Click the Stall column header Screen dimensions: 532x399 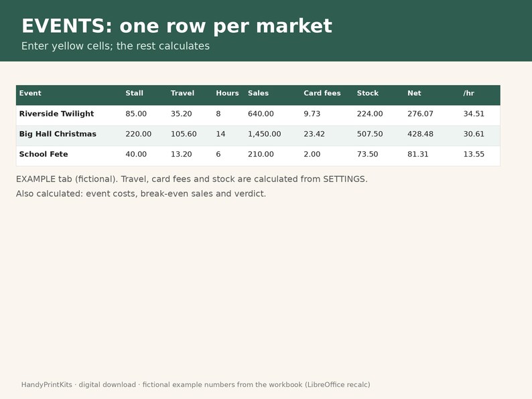pos(135,93)
